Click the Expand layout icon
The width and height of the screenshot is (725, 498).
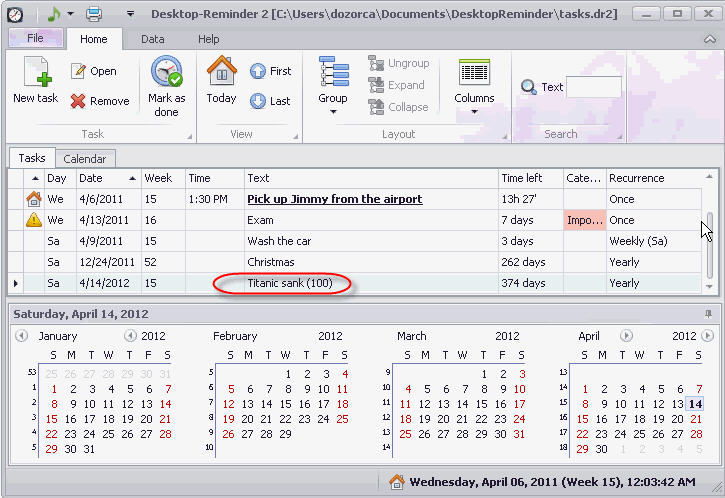click(376, 85)
